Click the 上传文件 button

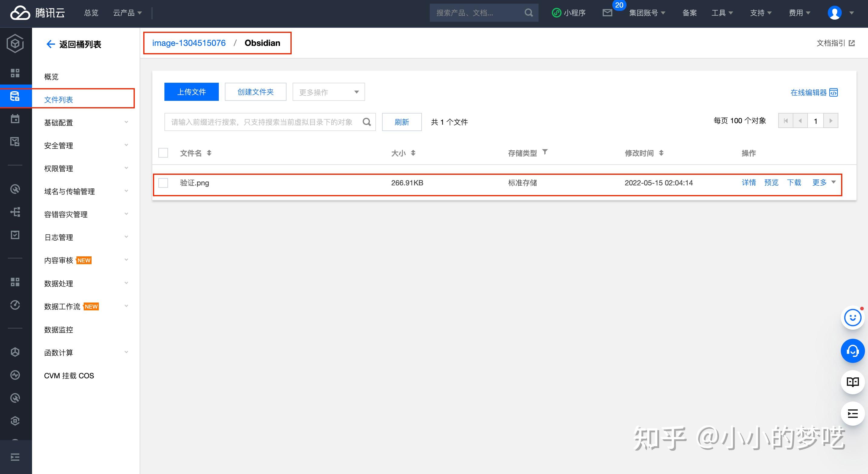pos(191,91)
